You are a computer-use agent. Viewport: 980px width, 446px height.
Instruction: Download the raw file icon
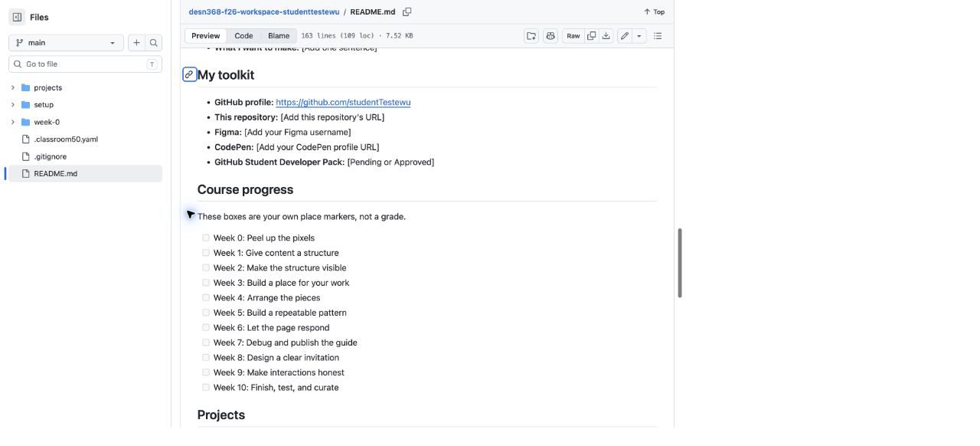click(x=606, y=36)
